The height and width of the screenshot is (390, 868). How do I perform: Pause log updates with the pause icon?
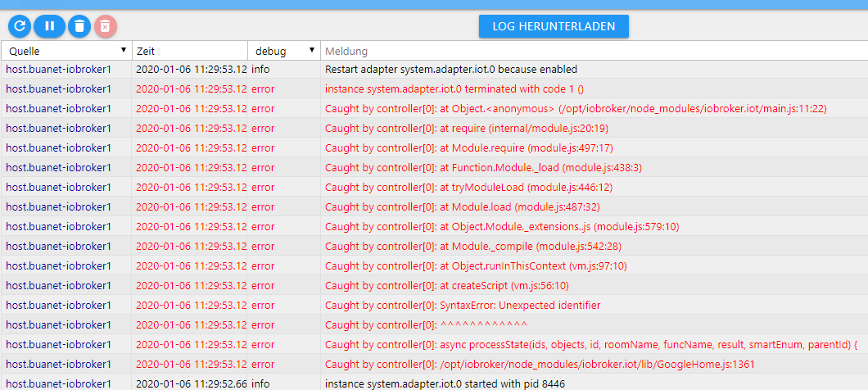[49, 26]
